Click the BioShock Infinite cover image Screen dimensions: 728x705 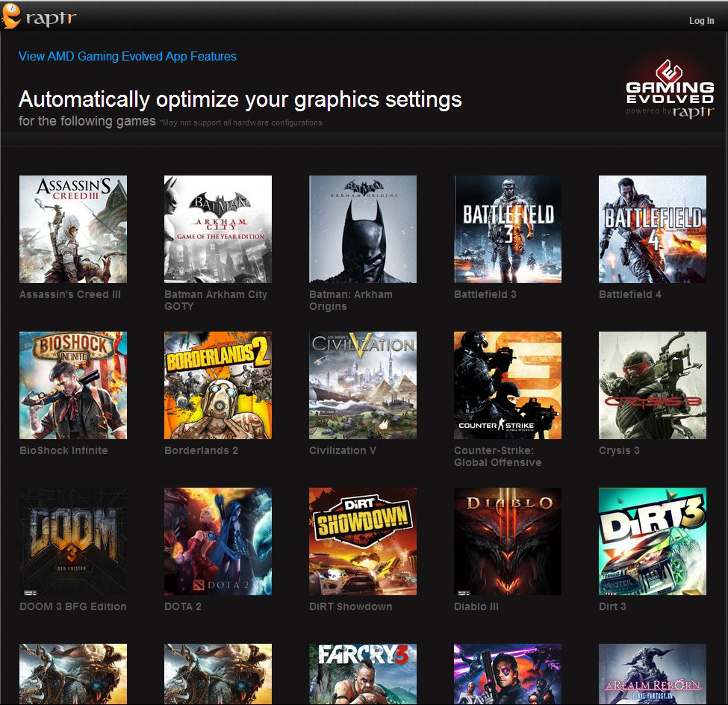[73, 385]
